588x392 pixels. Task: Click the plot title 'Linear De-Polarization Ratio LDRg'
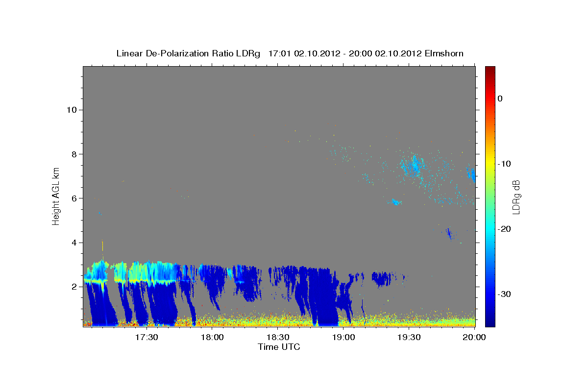[188, 53]
